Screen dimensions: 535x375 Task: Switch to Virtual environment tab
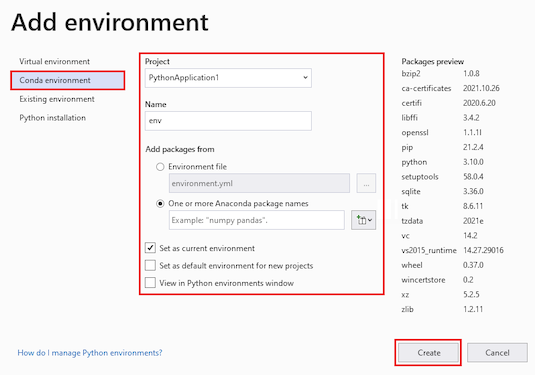click(x=55, y=61)
